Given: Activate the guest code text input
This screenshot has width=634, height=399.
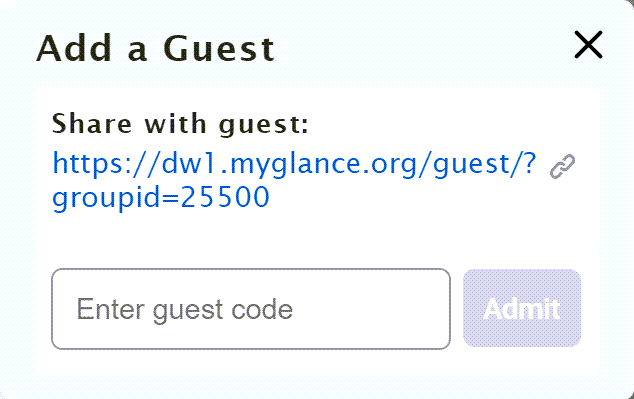Looking at the screenshot, I should tap(251, 309).
